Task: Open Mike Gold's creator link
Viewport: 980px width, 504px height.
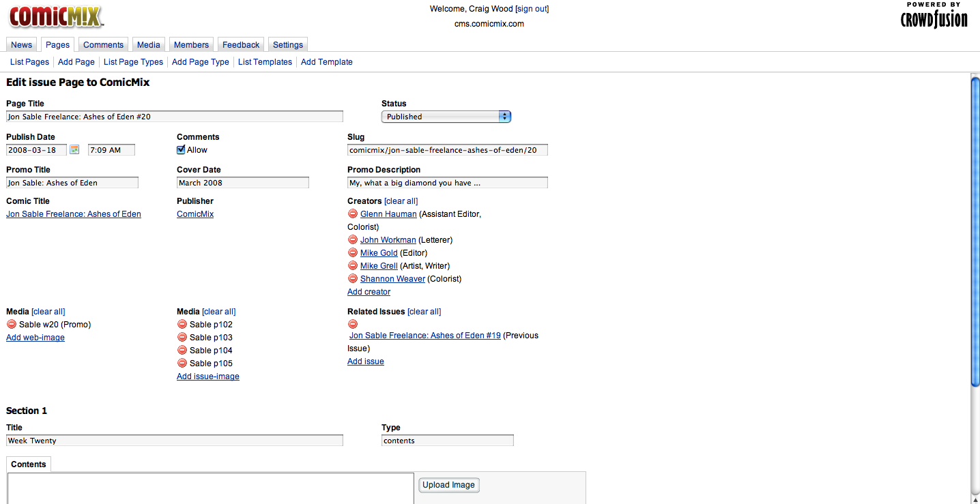Action: (x=379, y=253)
